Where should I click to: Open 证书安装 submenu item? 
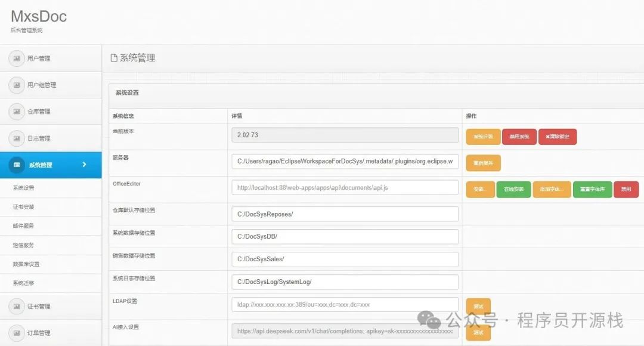(24, 207)
